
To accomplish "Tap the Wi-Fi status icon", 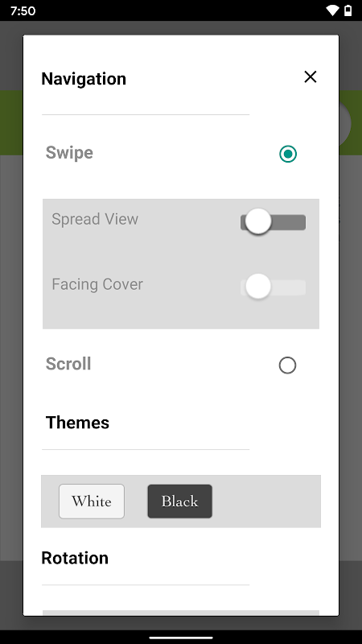I will 332,10.
